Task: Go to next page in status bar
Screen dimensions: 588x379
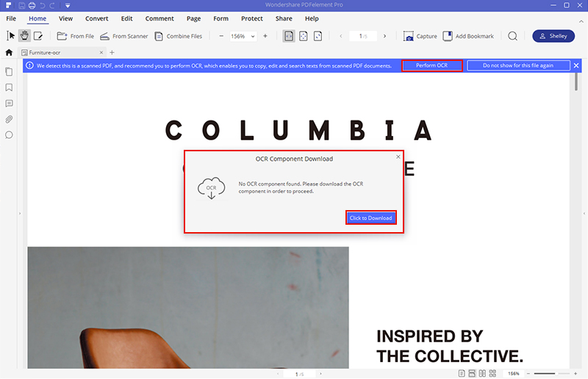Action: [x=320, y=374]
